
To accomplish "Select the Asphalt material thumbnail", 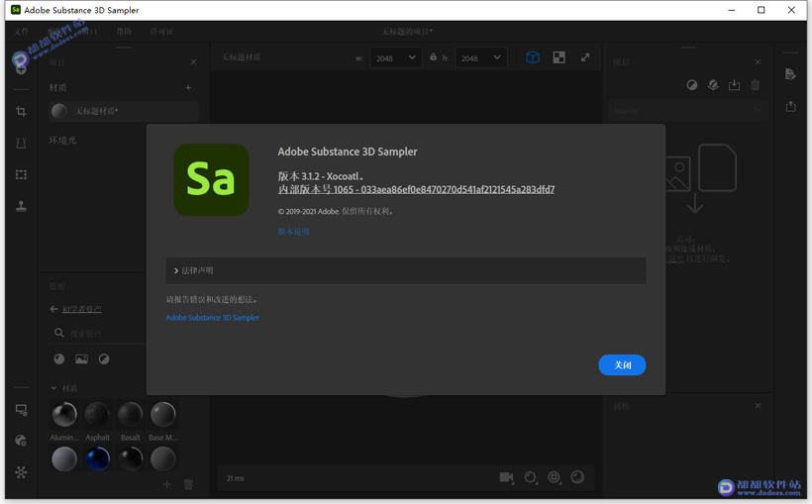I will tap(97, 414).
